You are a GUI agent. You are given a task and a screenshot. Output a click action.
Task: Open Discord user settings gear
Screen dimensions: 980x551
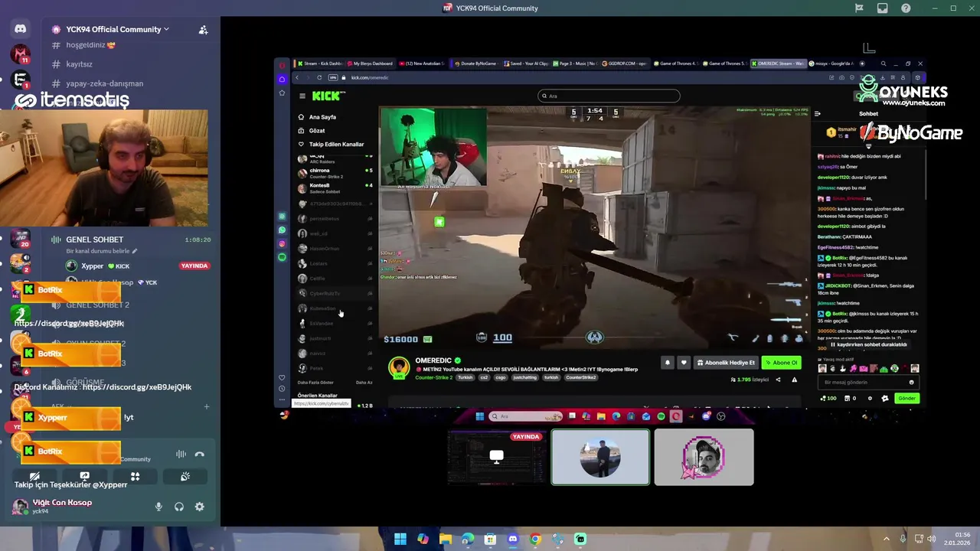coord(199,507)
